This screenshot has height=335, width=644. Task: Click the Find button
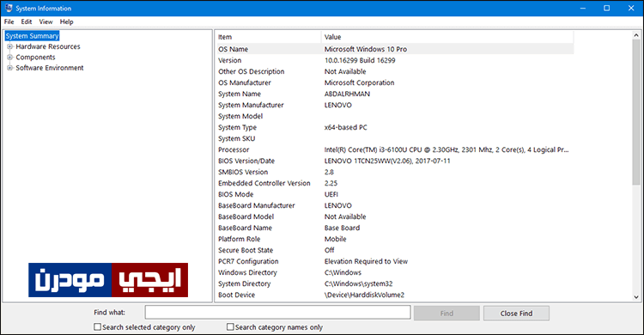tap(447, 314)
